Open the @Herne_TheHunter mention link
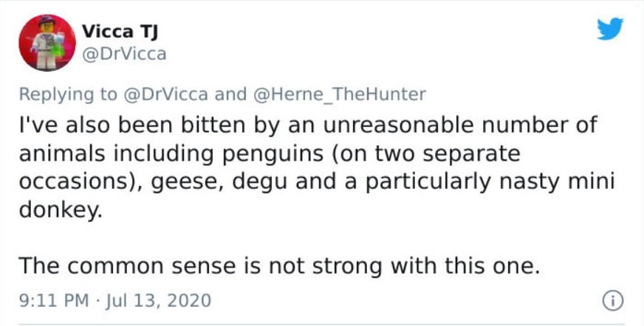This screenshot has width=644, height=326. pyautogui.click(x=340, y=94)
